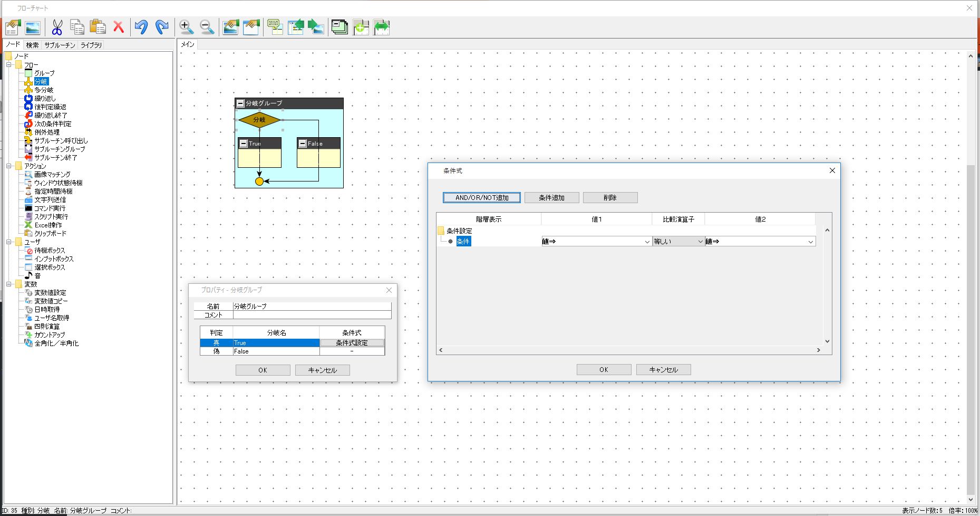
Task: Collapse the ユーザ folder in node tree
Action: [x=9, y=242]
